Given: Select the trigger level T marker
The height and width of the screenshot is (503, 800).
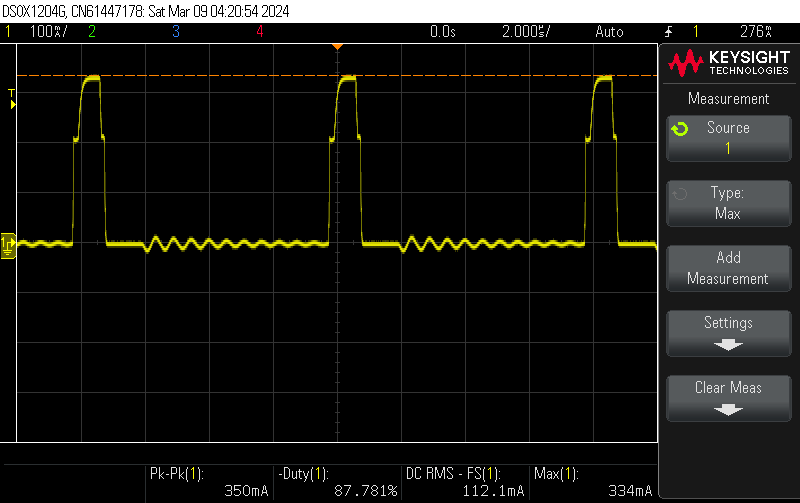Looking at the screenshot, I should [12, 98].
